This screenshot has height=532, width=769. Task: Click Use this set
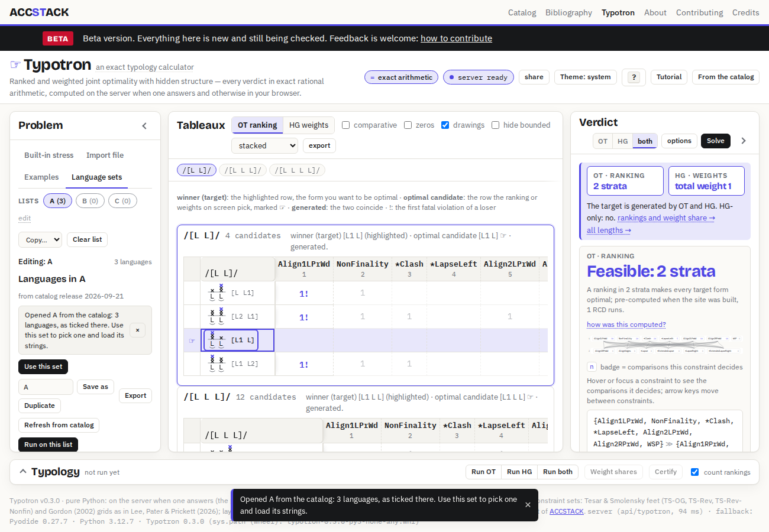click(x=43, y=366)
